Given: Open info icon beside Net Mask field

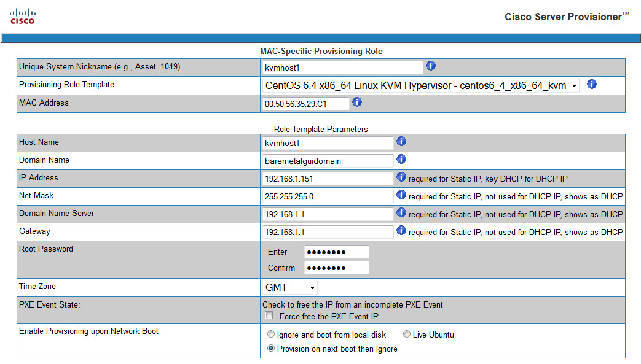Looking at the screenshot, I should pyautogui.click(x=401, y=195).
